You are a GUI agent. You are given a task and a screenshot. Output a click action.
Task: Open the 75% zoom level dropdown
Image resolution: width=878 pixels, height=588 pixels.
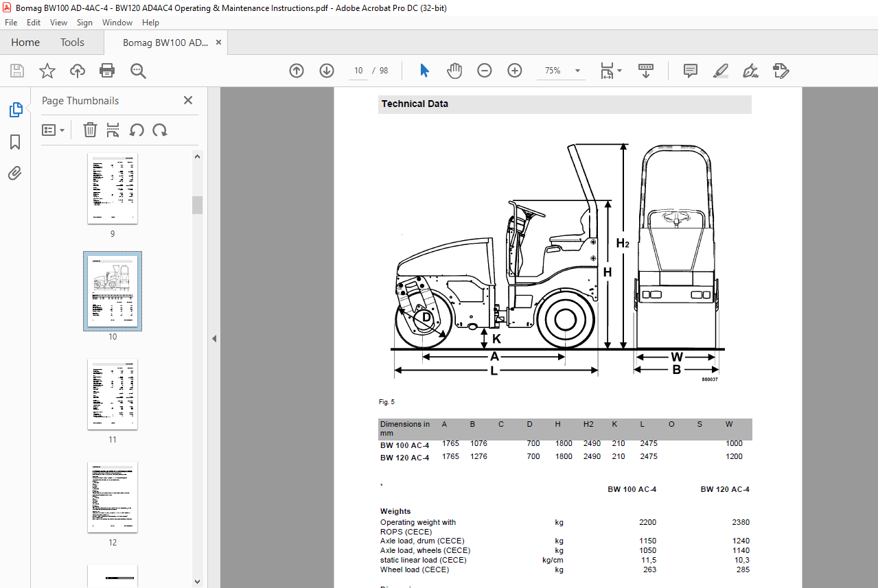(x=577, y=71)
